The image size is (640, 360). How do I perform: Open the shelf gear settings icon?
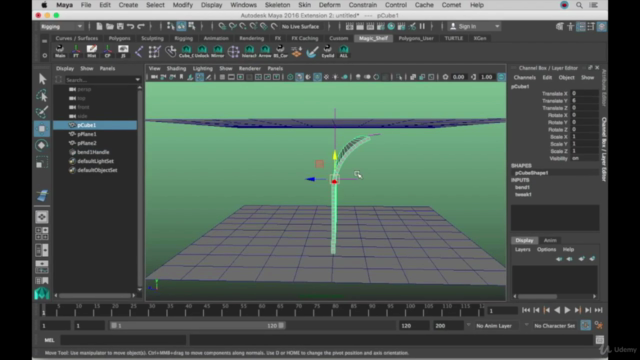[x=44, y=55]
